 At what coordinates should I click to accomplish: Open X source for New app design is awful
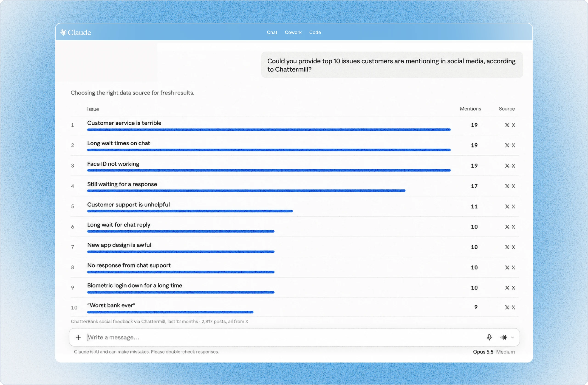(510, 247)
